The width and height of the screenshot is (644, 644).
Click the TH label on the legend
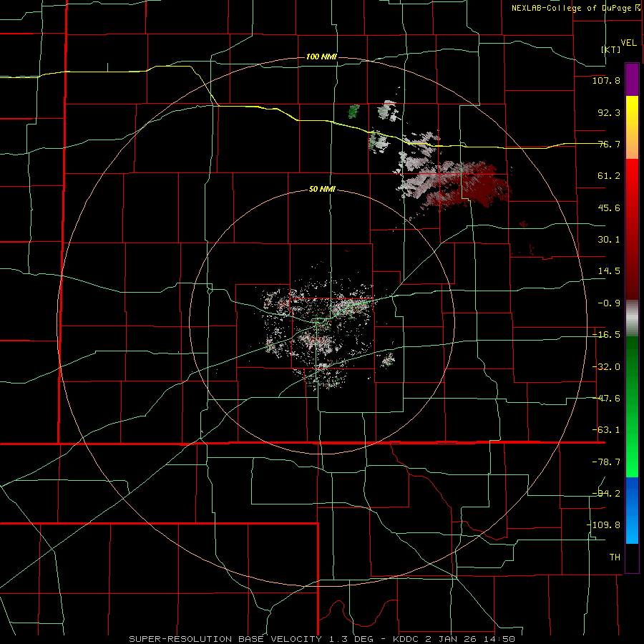[615, 557]
